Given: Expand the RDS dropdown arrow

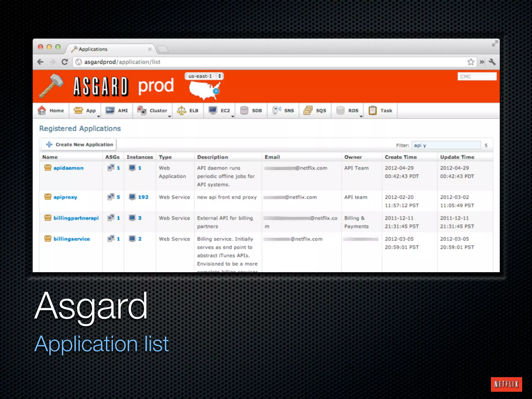Looking at the screenshot, I should (x=361, y=117).
